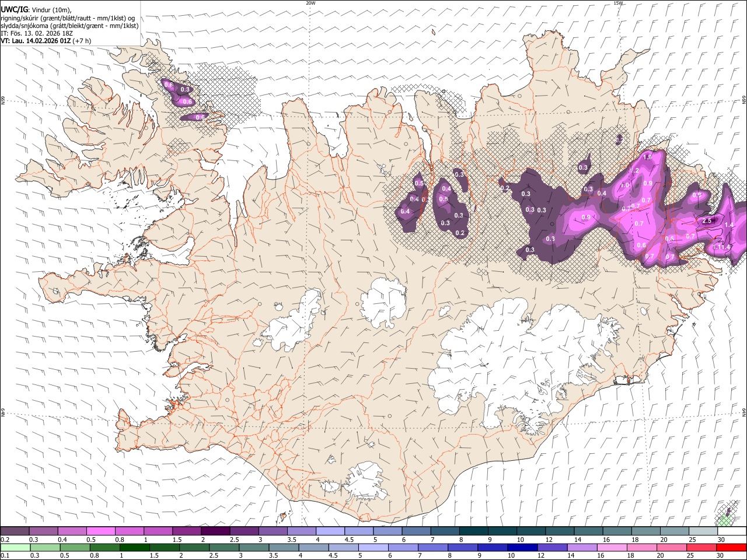Click the initial time line IT: Fös. 13.02. 2026 18Z

tap(37, 33)
